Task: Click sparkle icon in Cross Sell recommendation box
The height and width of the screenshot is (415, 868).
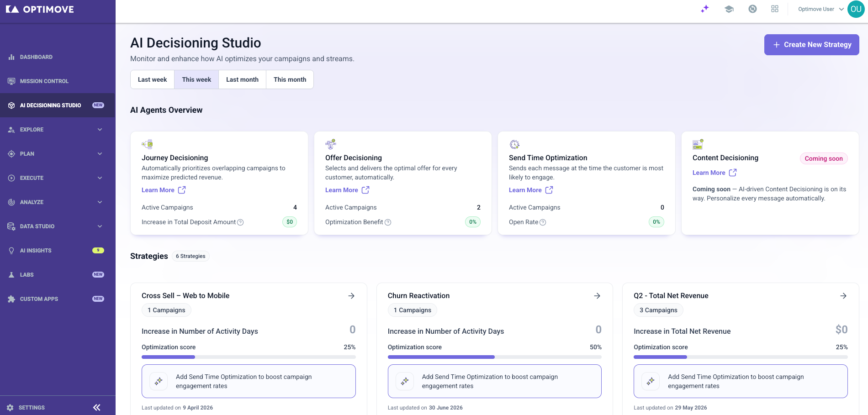Action: (159, 381)
